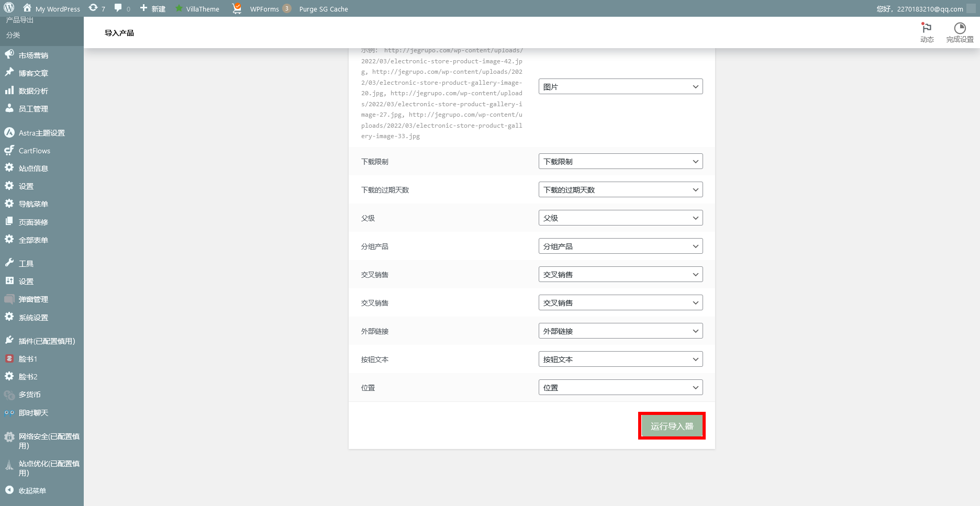Open the comments bubble icon showing 0
980x506 pixels.
(122, 8)
